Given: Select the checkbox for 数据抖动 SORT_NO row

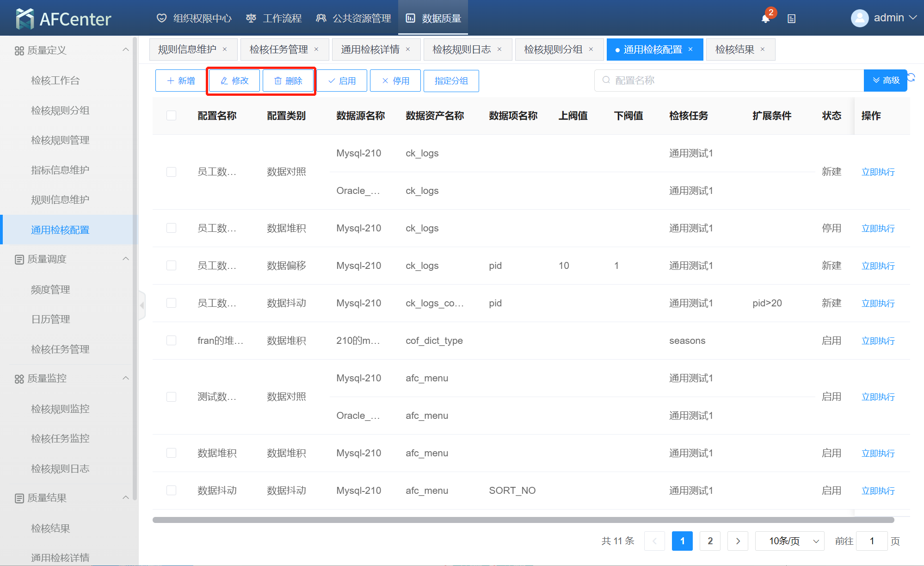Looking at the screenshot, I should 171,491.
